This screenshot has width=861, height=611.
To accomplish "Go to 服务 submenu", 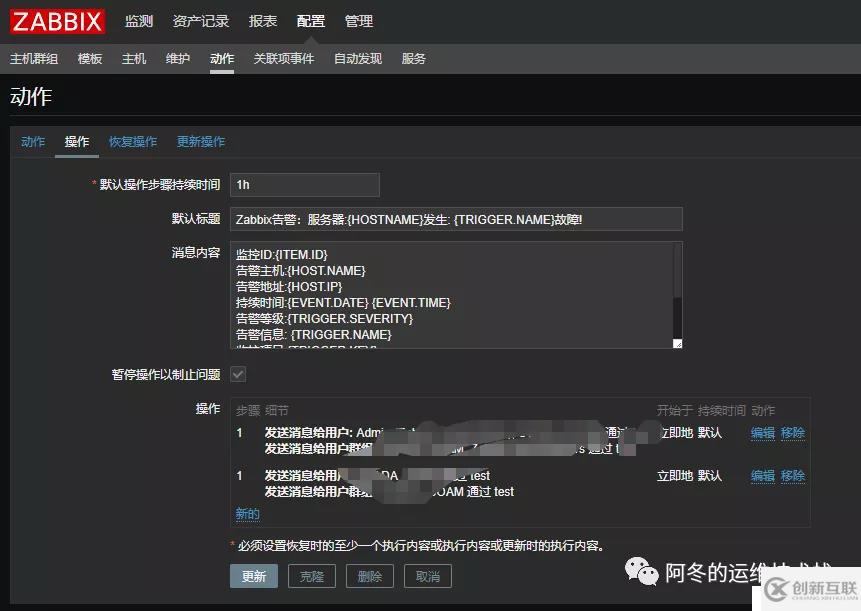I will 413,59.
